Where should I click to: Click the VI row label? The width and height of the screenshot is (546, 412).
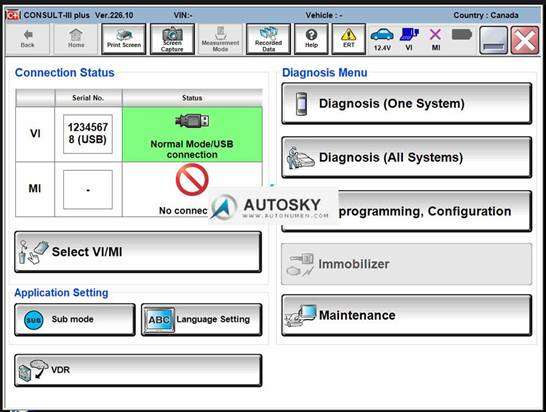tap(35, 133)
